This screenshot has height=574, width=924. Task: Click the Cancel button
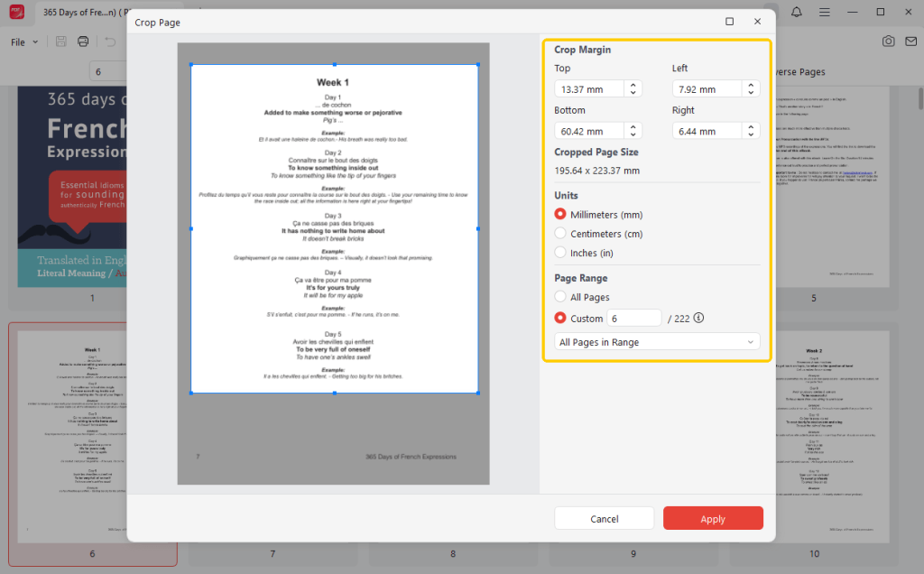[x=604, y=519]
